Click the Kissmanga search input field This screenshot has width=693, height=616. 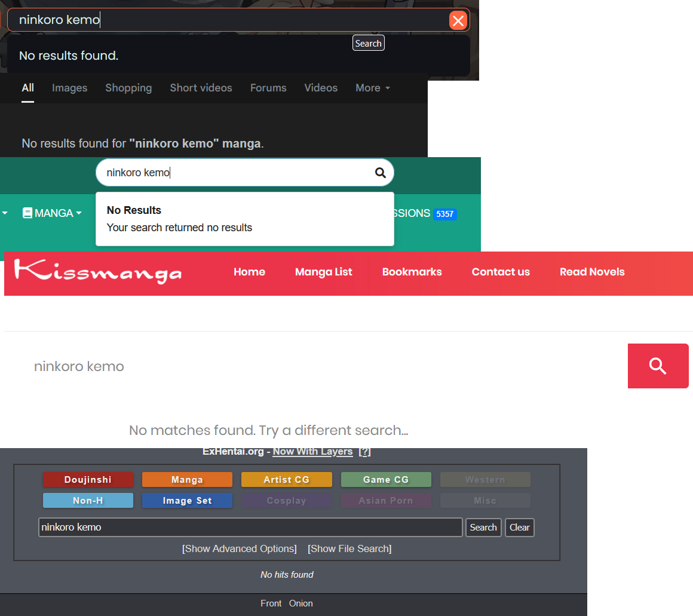(316, 366)
